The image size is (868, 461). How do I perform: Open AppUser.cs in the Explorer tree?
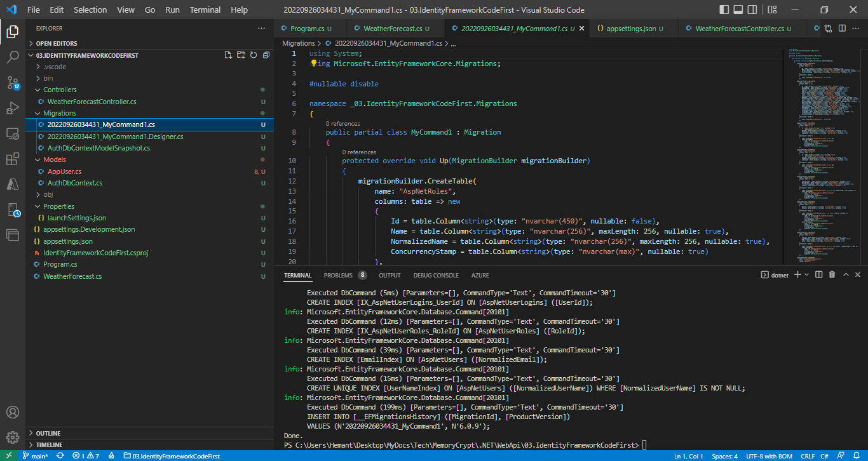point(150,171)
